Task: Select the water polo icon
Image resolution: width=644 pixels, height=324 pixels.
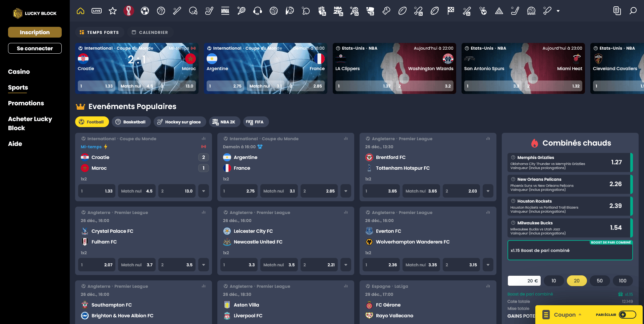Action: pos(531,11)
